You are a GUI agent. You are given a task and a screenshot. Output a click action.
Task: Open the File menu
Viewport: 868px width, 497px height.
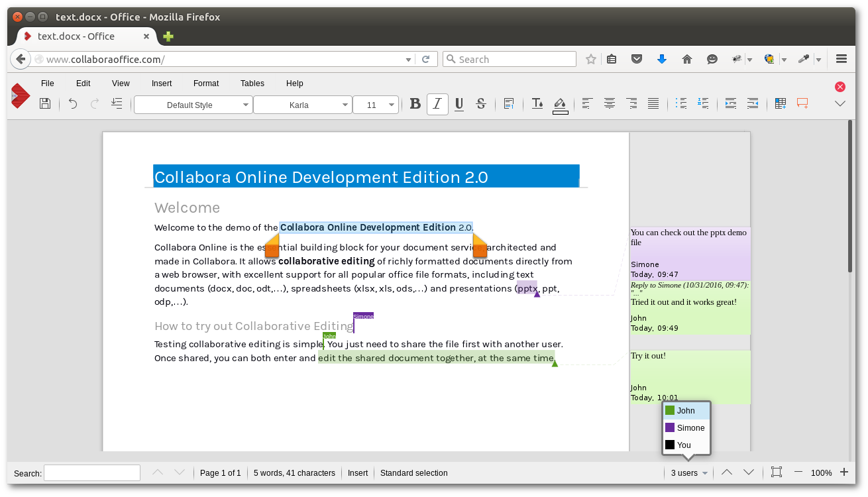(x=48, y=83)
